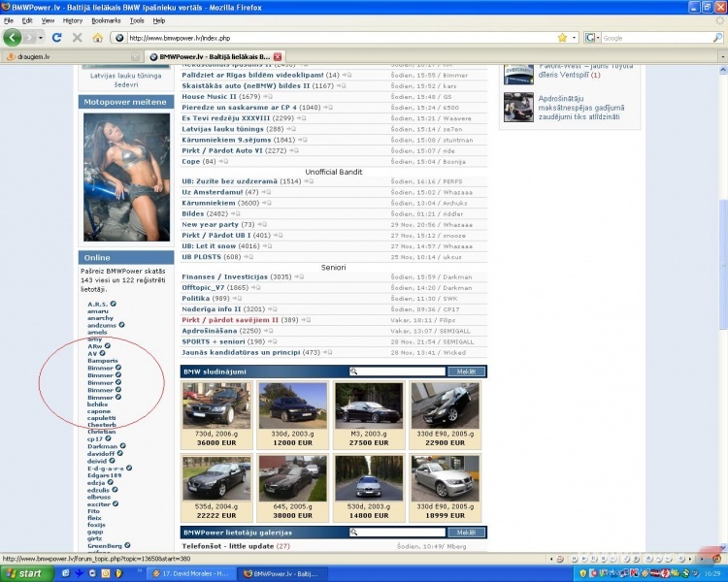
Task: Open the Edit menu
Action: [x=27, y=20]
